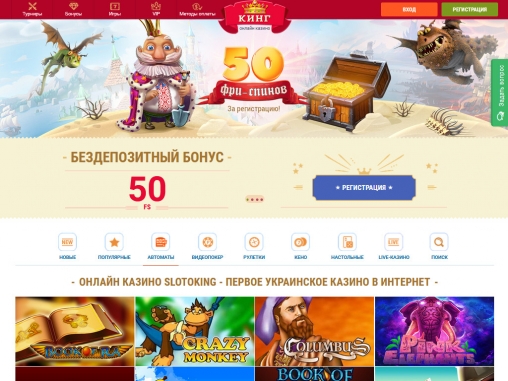Switch to the Автоматы tab
Image resolution: width=508 pixels, height=381 pixels.
click(161, 247)
